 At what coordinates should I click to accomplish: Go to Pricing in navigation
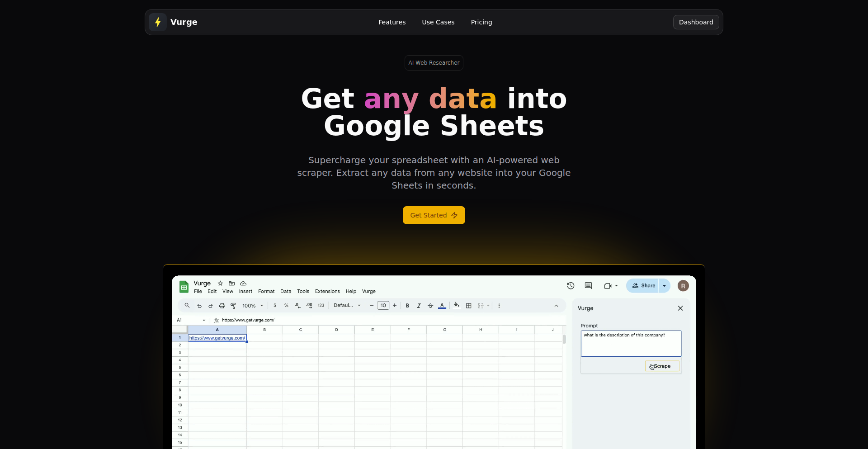pyautogui.click(x=481, y=22)
